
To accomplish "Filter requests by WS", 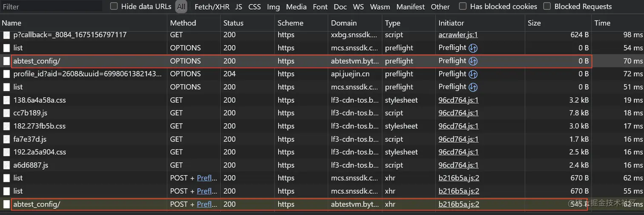I will click(x=359, y=7).
